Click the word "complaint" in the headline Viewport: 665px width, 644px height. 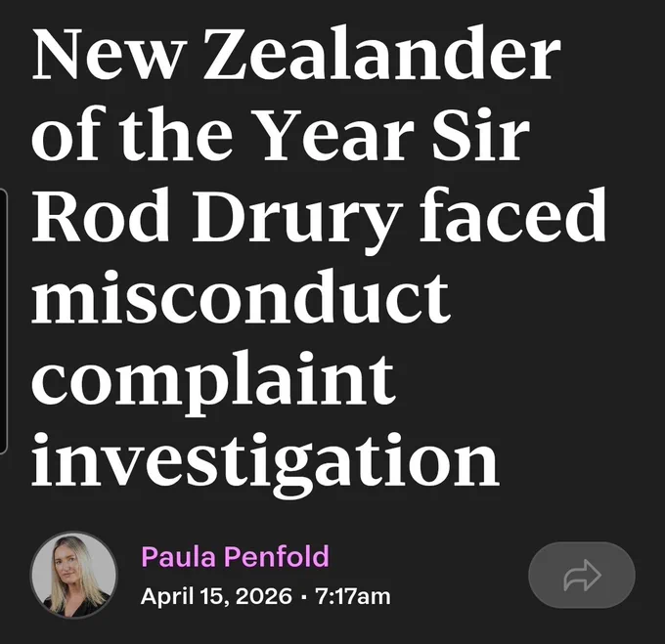coord(214,380)
